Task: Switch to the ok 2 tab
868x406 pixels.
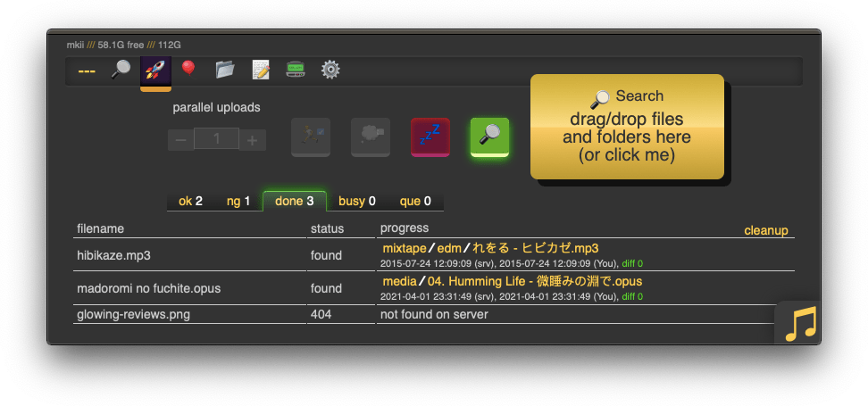Action: [190, 202]
